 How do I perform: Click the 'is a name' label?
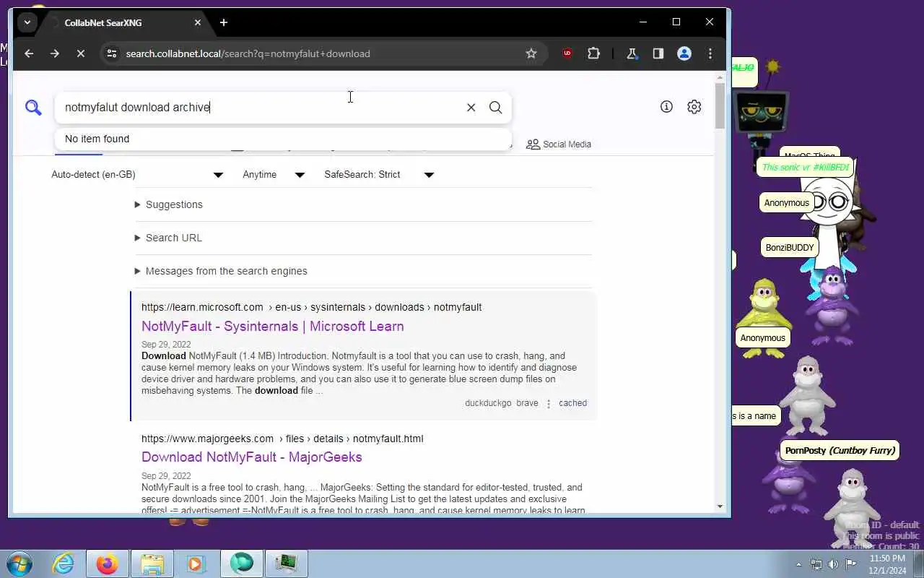click(x=755, y=415)
